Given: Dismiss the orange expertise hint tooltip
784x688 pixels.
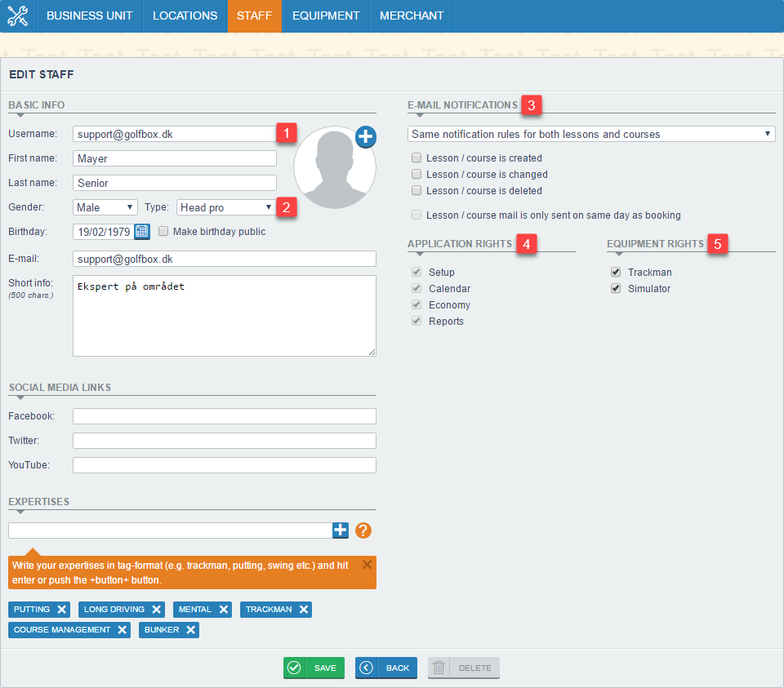Looking at the screenshot, I should [x=367, y=564].
